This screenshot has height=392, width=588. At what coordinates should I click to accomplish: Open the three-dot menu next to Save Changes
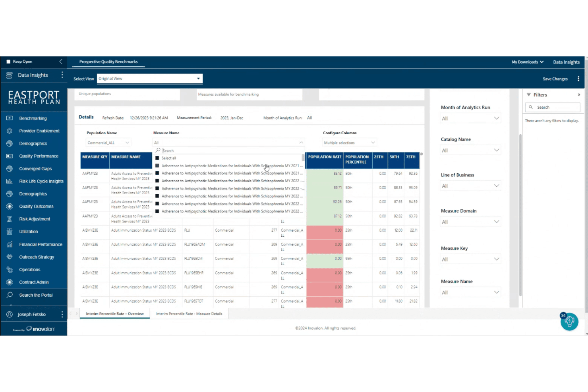click(x=578, y=79)
